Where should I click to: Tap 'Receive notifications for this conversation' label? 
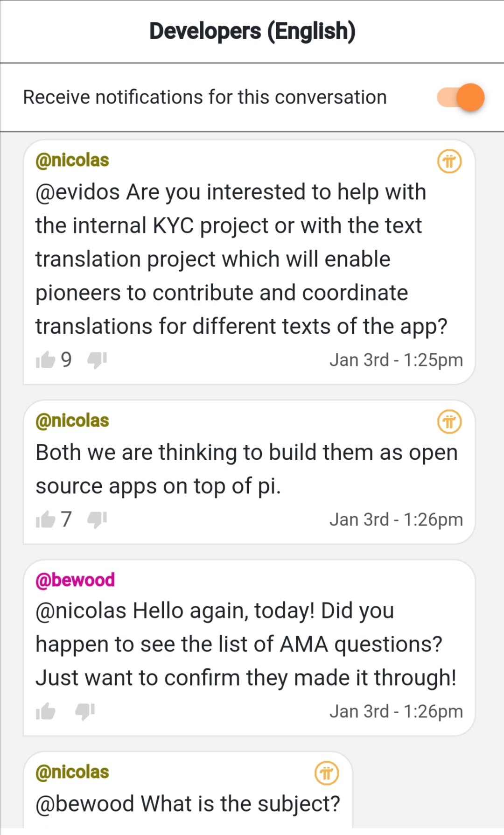coord(205,97)
